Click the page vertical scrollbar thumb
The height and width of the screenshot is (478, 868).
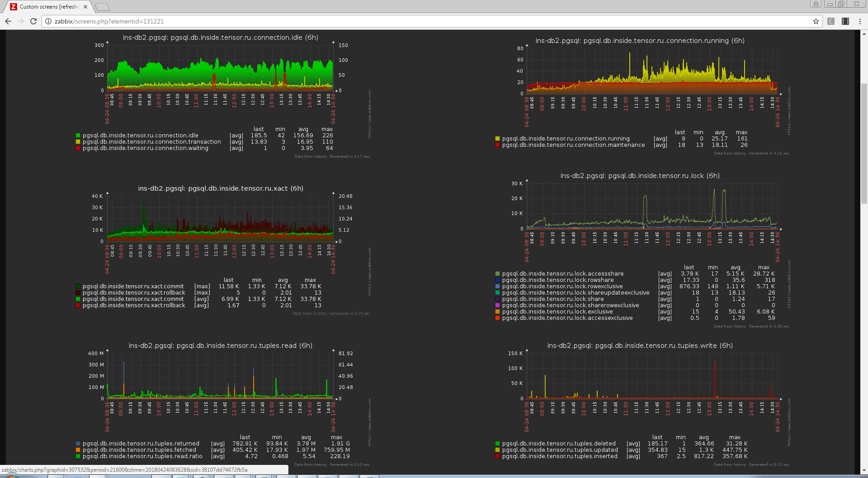click(864, 144)
